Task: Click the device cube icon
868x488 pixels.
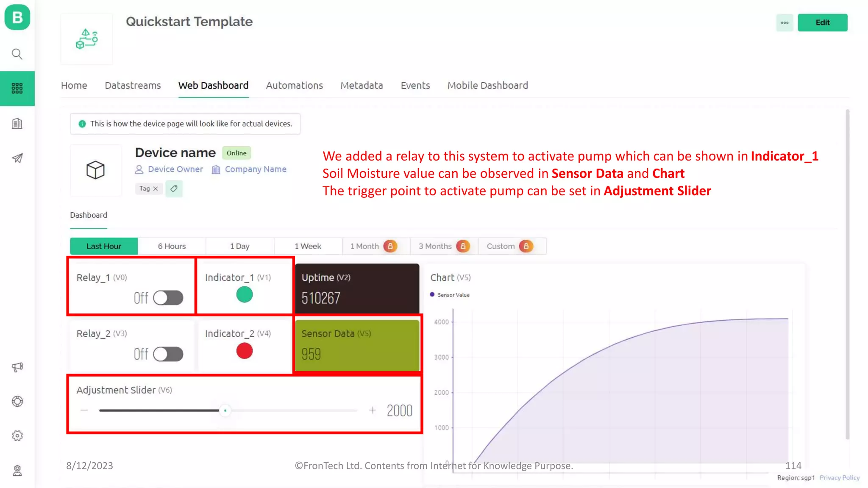Action: point(95,170)
